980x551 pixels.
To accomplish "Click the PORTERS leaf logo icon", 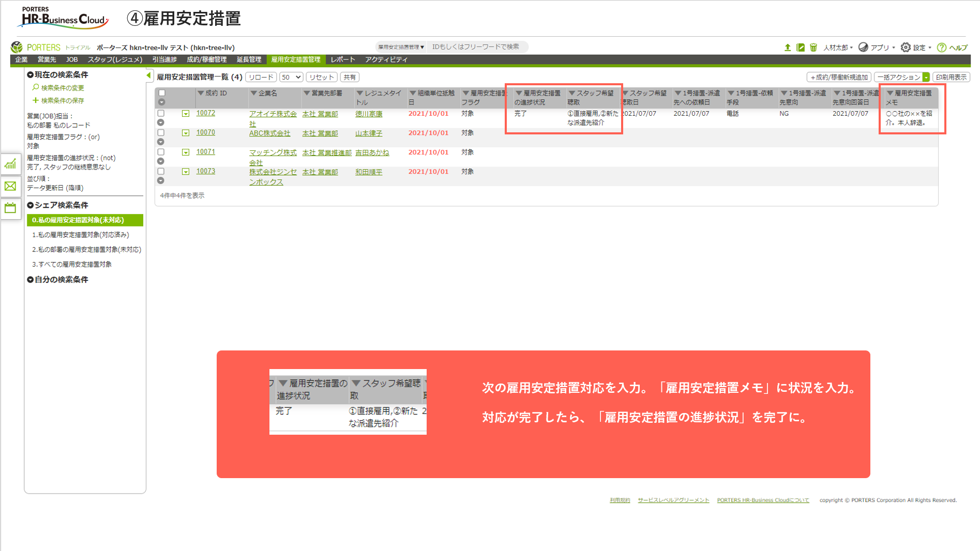I will coord(17,47).
